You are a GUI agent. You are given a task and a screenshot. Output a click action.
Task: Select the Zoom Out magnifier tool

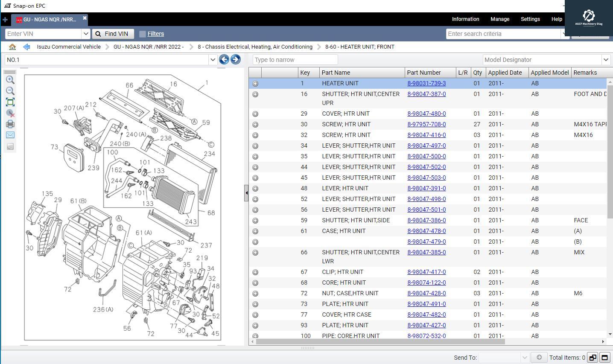(10, 91)
